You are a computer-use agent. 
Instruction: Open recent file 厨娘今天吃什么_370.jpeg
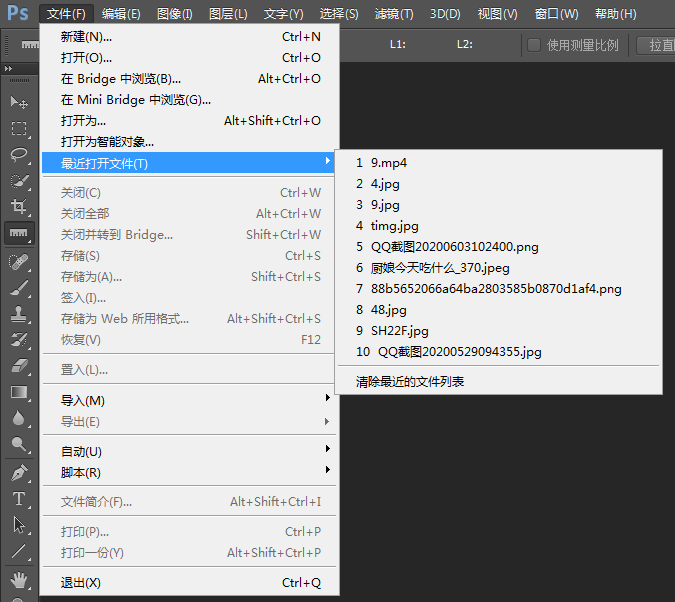499,268
